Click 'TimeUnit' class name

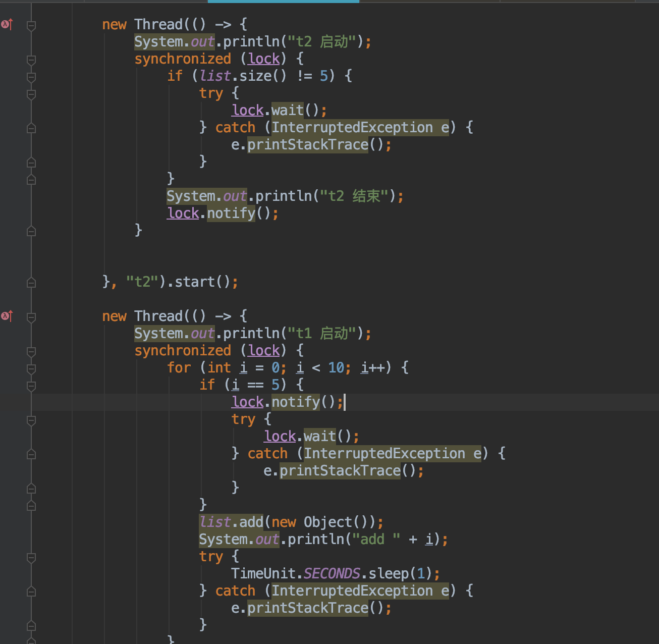point(263,573)
